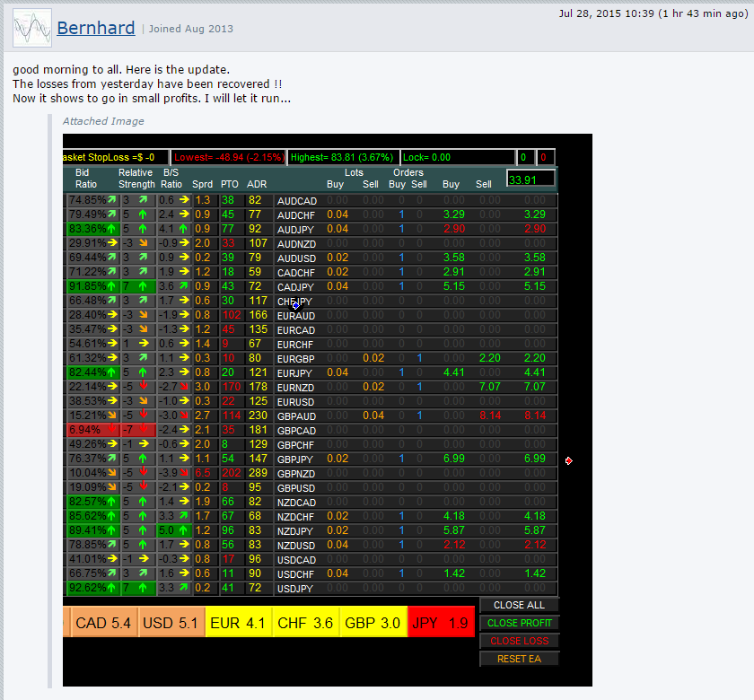
Task: Click the red 6.94% bid ratio cell
Action: [92, 430]
